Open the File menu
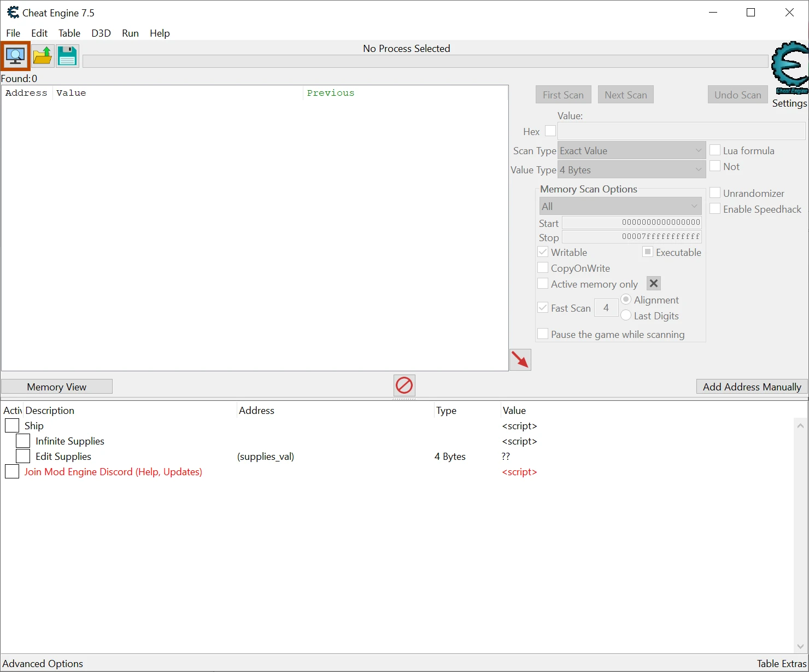This screenshot has width=809, height=672. click(x=13, y=33)
